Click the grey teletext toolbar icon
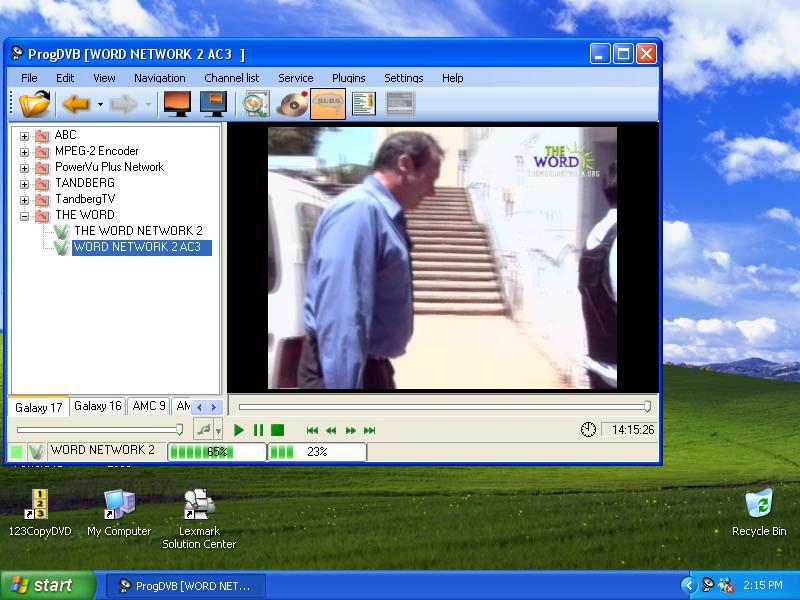Screen dimensions: 800x600 click(401, 104)
